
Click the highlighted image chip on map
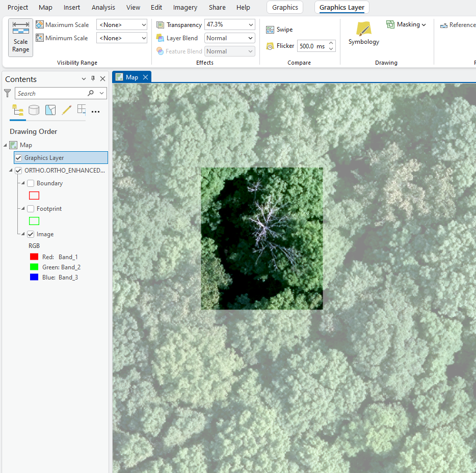(262, 238)
